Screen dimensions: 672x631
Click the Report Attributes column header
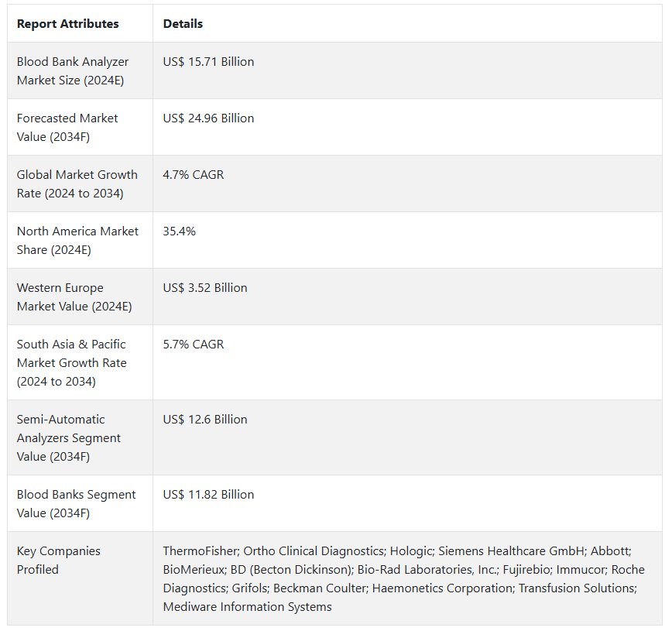tap(68, 24)
